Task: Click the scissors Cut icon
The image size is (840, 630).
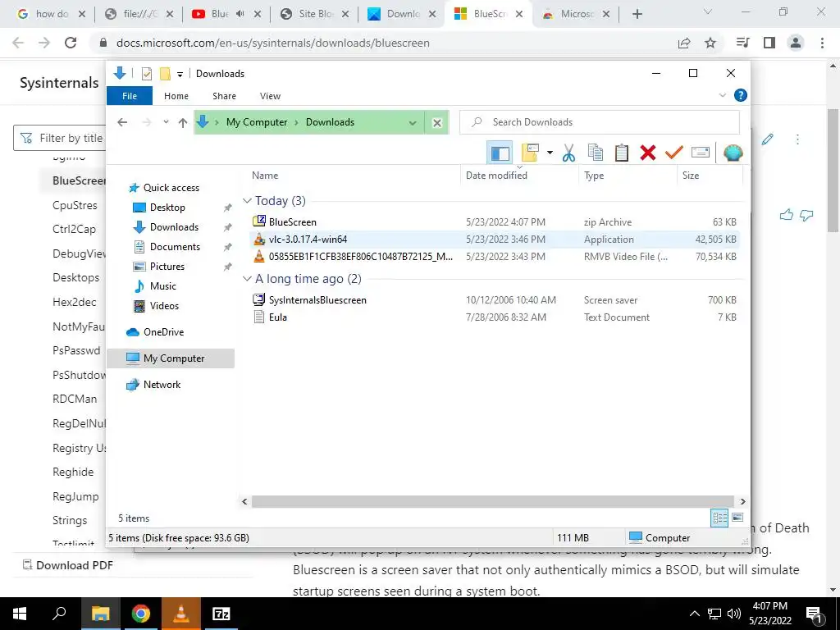Action: coord(568,153)
